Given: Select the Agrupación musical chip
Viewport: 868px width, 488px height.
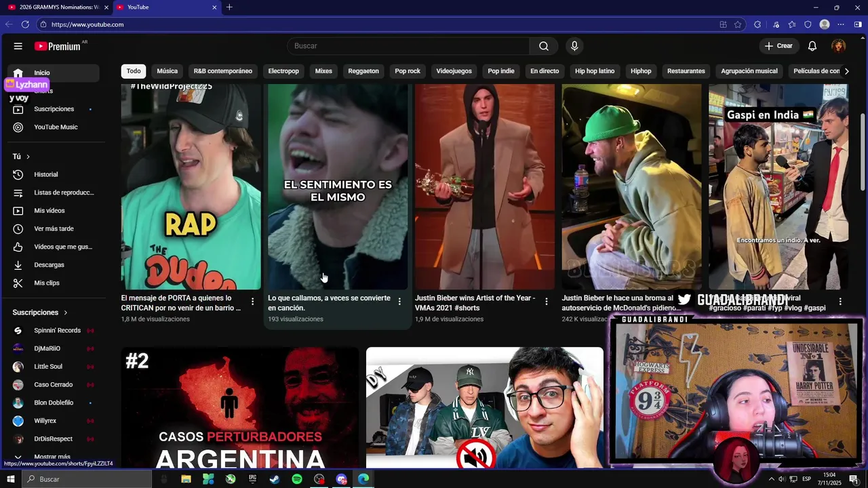Looking at the screenshot, I should coord(749,71).
